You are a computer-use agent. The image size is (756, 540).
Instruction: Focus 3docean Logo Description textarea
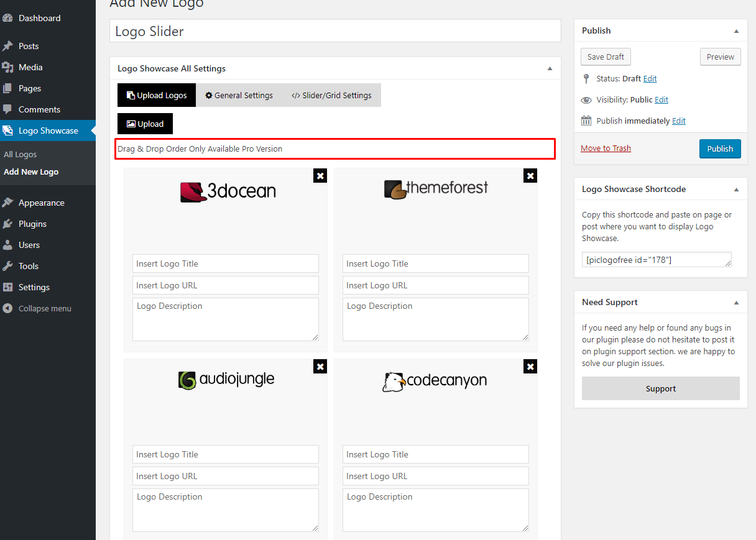pos(226,319)
